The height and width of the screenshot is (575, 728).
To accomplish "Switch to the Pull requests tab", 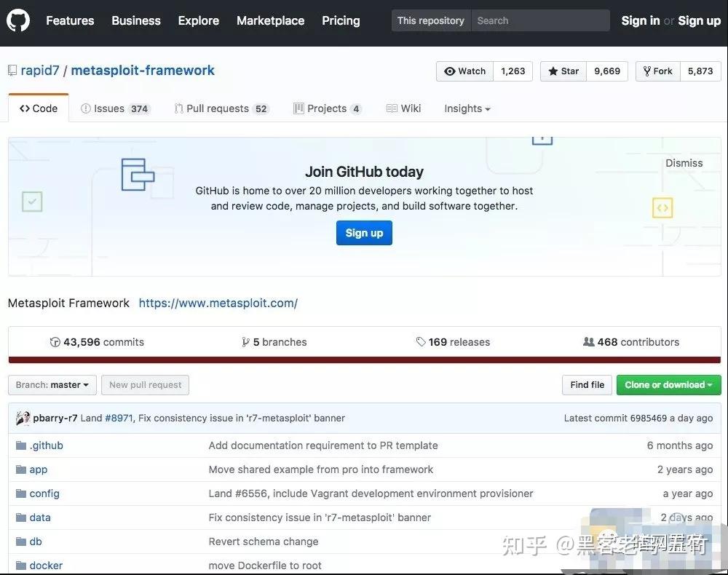I will [221, 108].
